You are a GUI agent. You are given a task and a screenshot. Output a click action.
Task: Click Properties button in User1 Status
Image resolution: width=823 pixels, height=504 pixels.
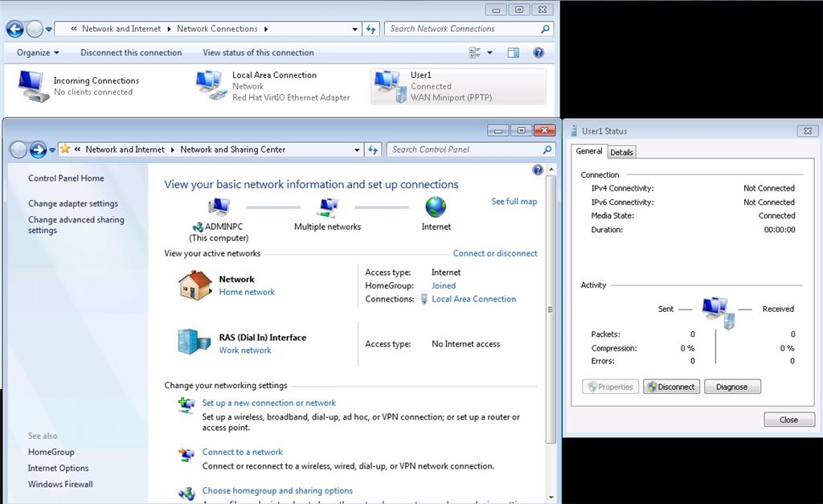tap(611, 387)
